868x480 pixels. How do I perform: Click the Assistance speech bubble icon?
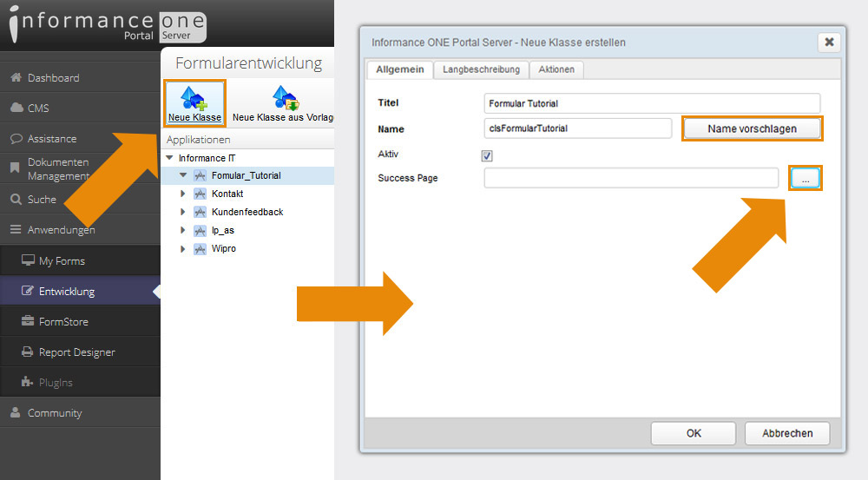click(x=16, y=138)
